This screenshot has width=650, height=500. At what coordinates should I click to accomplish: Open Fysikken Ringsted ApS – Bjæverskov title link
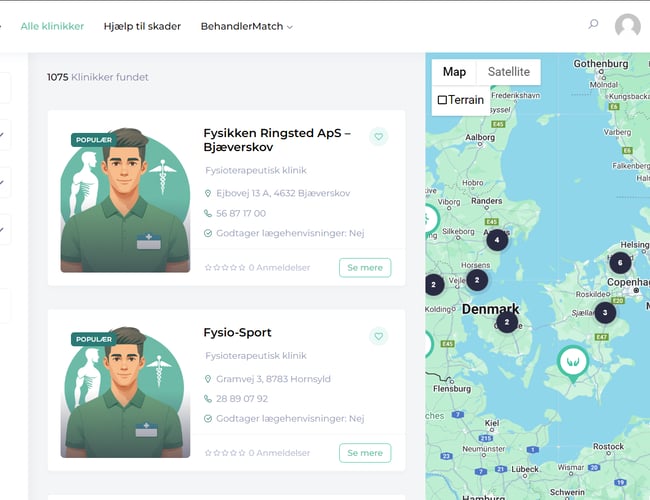click(x=277, y=140)
